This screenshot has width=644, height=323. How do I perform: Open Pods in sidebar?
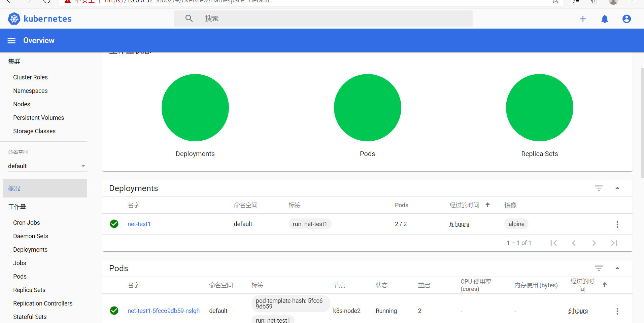tap(20, 277)
